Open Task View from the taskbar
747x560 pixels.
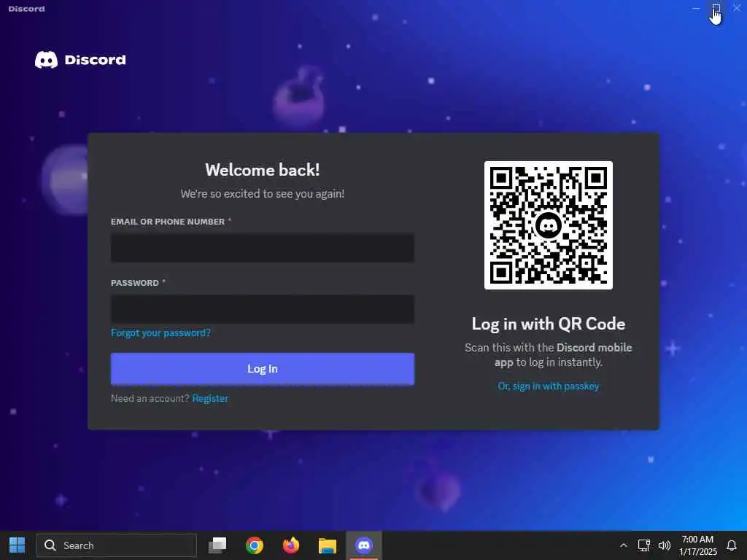(217, 545)
